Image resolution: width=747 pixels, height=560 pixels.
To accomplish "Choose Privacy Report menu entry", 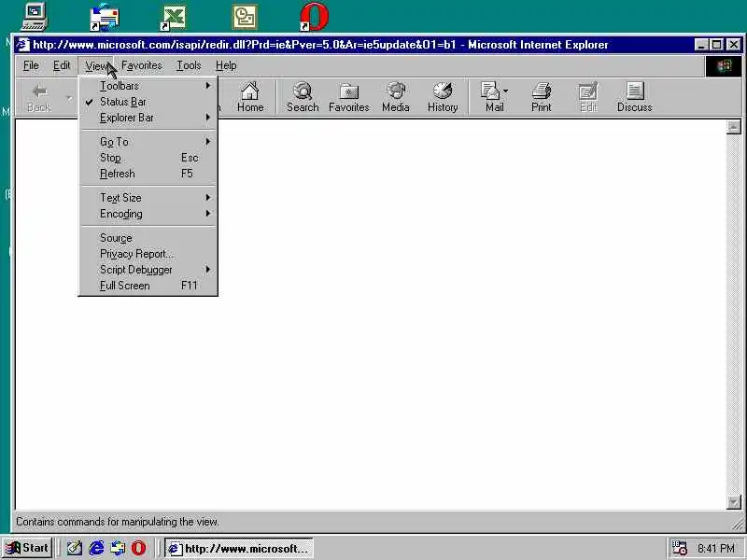I will coord(148,254).
